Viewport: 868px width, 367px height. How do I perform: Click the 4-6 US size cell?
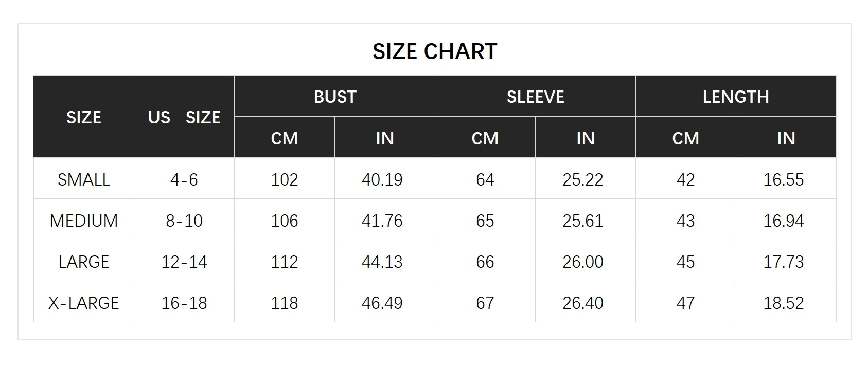click(x=184, y=178)
